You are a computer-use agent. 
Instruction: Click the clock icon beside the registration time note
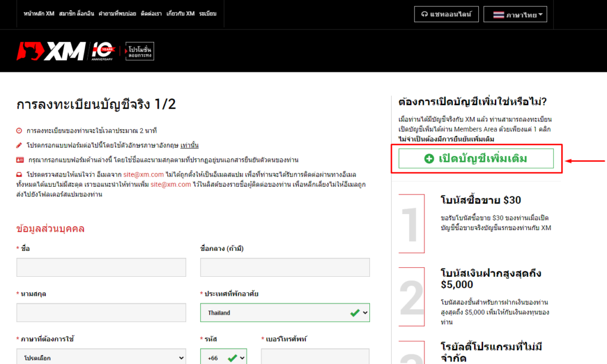pyautogui.click(x=18, y=130)
